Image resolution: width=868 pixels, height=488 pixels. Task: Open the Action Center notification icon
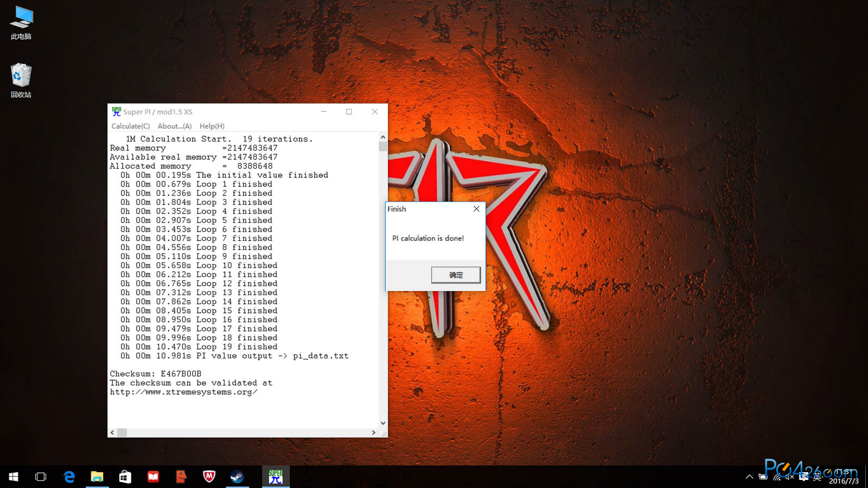[x=803, y=477]
